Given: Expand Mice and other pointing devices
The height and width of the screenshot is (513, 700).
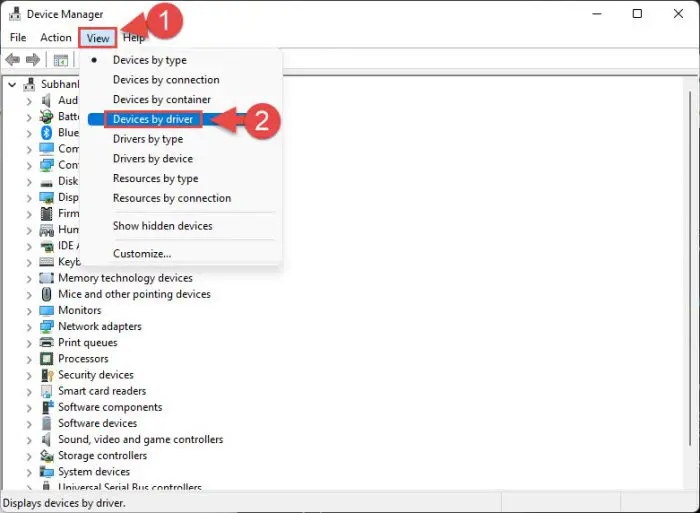Looking at the screenshot, I should [28, 294].
